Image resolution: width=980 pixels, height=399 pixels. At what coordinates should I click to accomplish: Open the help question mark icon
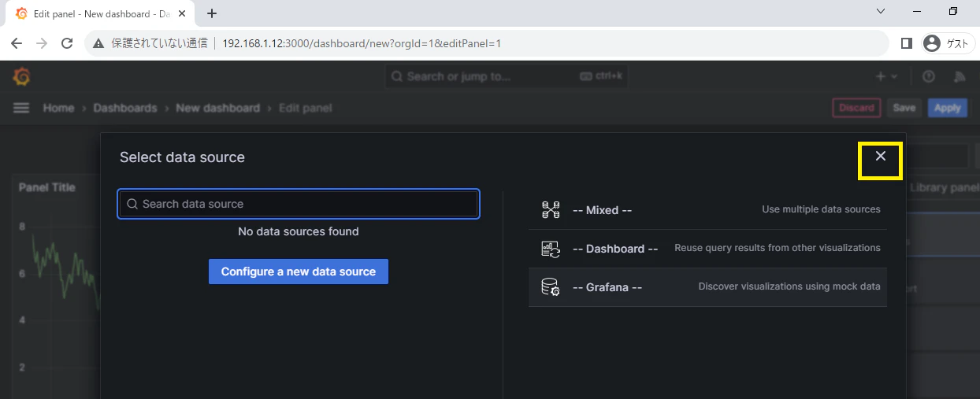929,76
